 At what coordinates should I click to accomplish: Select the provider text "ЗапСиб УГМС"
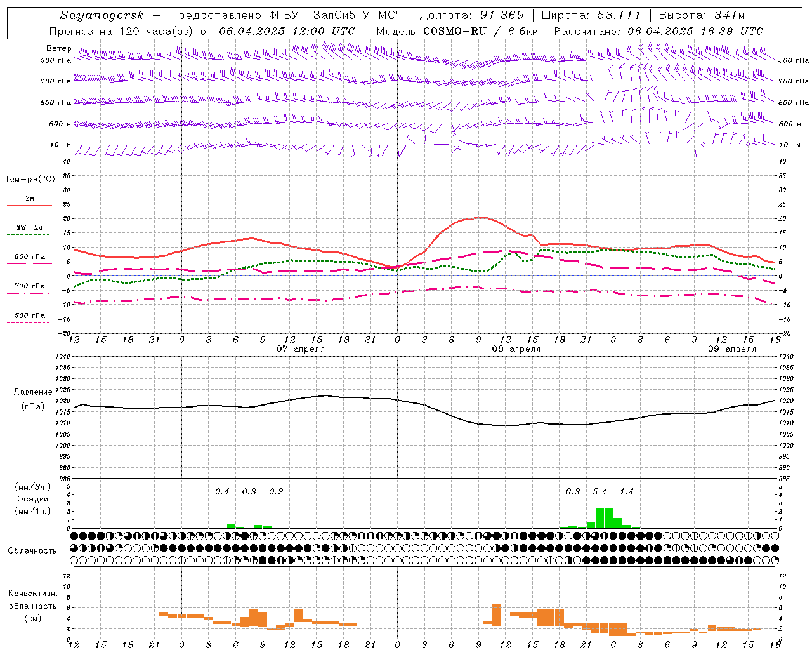point(356,15)
